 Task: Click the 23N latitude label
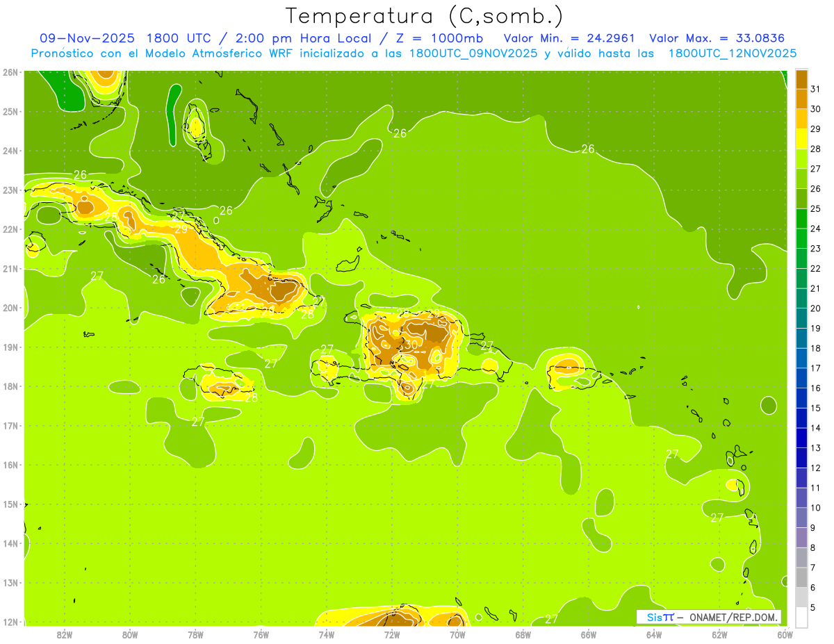10,190
